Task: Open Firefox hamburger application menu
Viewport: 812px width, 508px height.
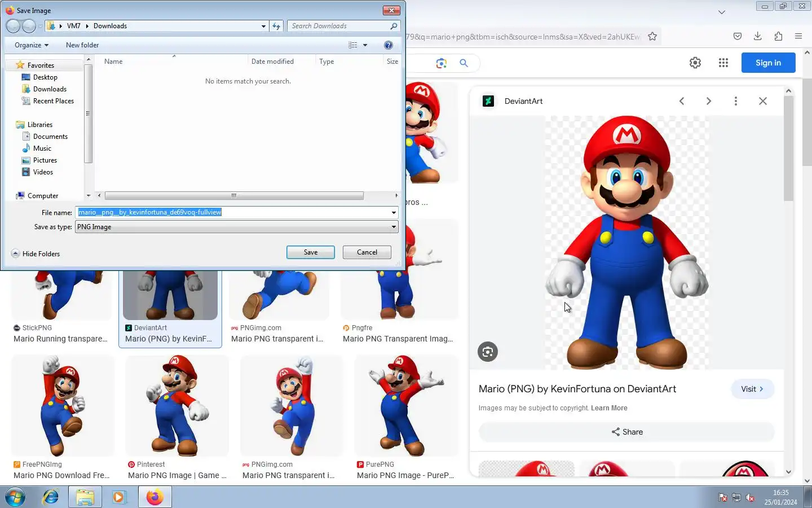Action: pyautogui.click(x=798, y=36)
